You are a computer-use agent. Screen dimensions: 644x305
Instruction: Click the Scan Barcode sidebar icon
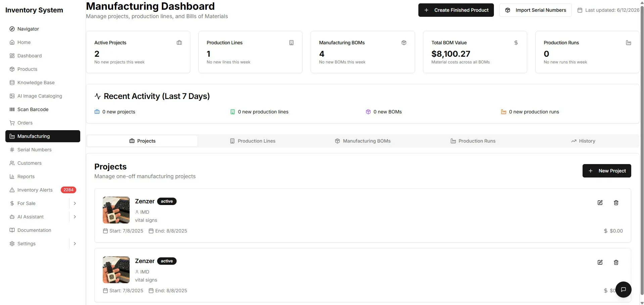12,109
